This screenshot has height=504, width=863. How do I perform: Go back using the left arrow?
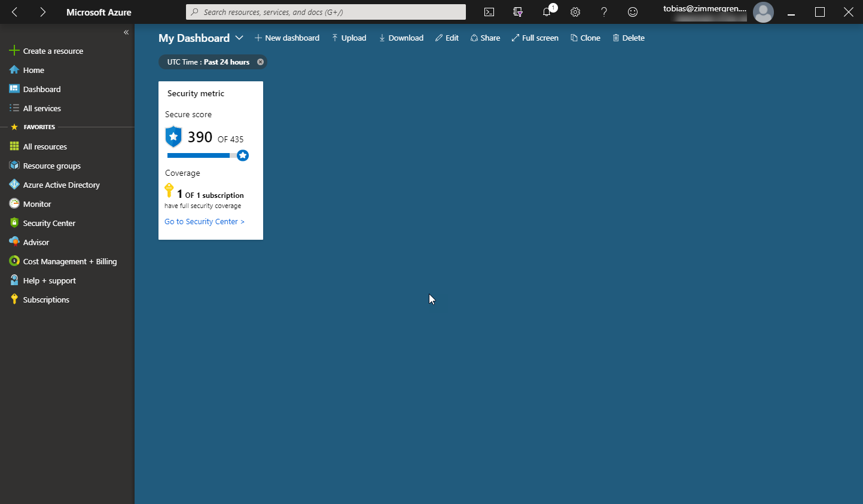point(15,12)
